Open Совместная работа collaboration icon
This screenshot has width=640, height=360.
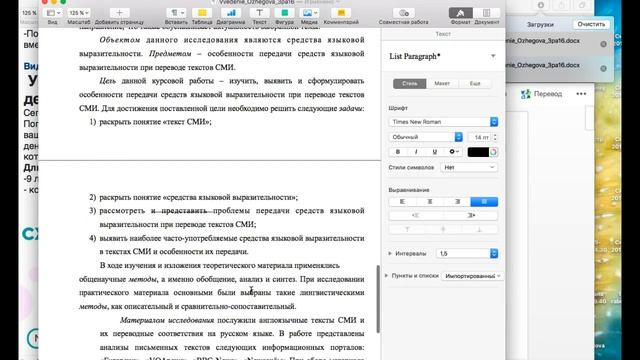(x=404, y=13)
